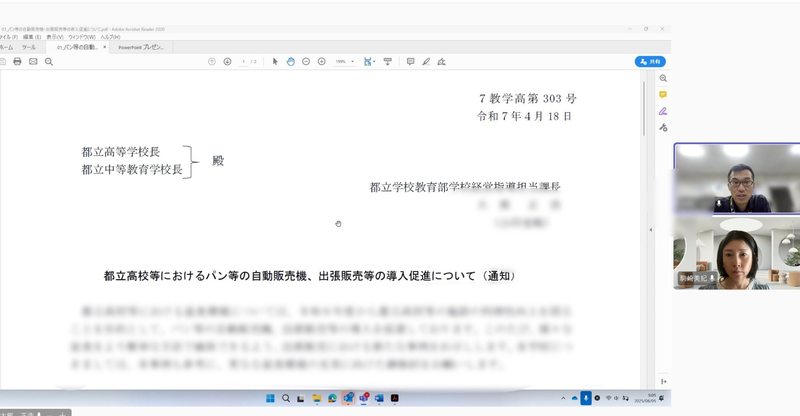Click the page number input field
This screenshot has width=800, height=416.
coord(244,61)
